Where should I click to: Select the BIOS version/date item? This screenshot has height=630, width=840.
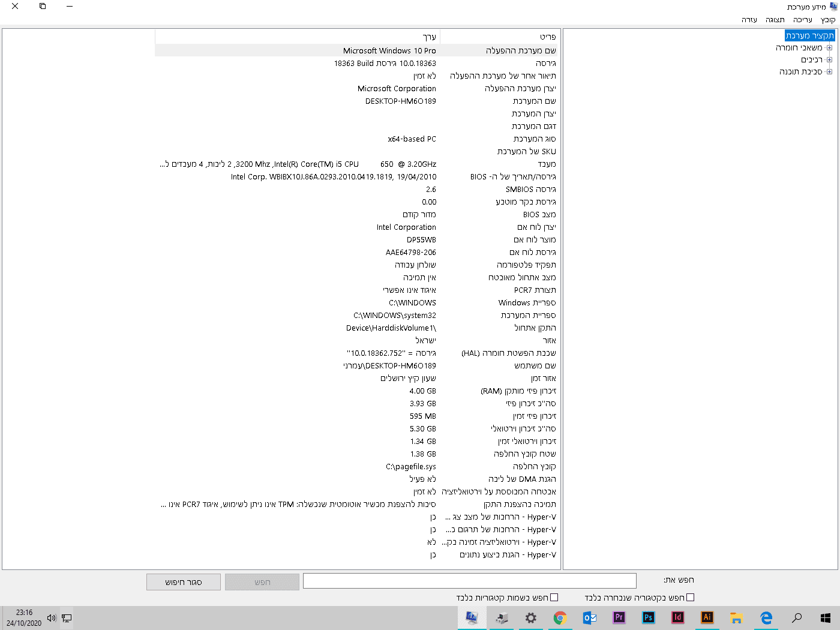(x=513, y=176)
